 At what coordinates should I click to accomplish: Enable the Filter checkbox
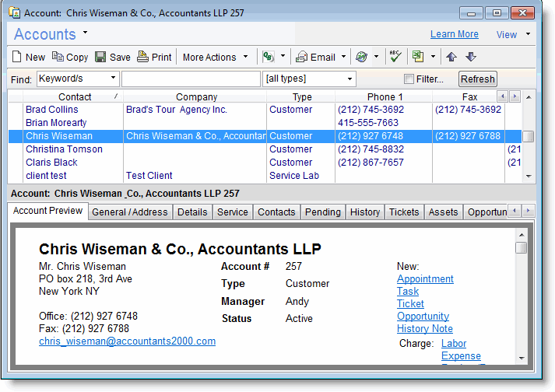pyautogui.click(x=409, y=79)
